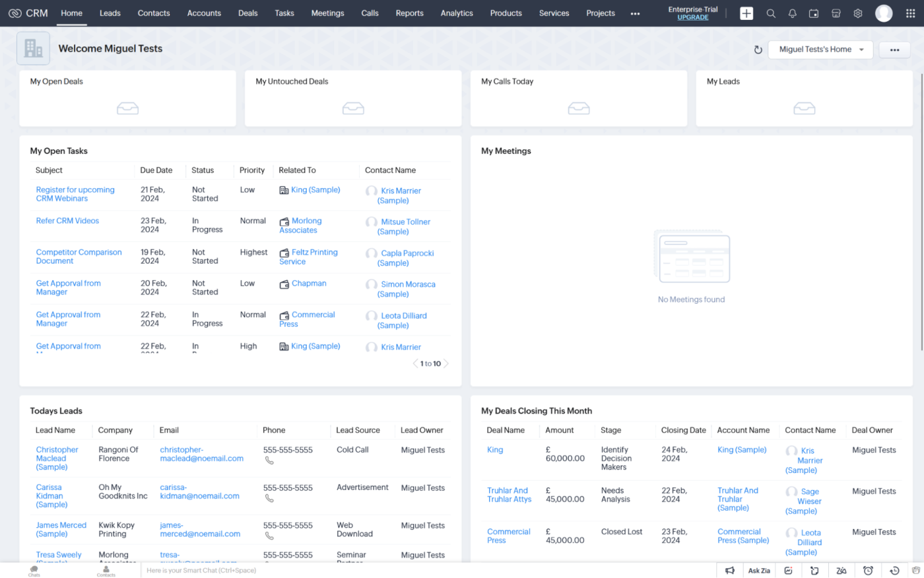The height and width of the screenshot is (578, 924).
Task: Open Morlong Associates related record
Action: point(300,225)
